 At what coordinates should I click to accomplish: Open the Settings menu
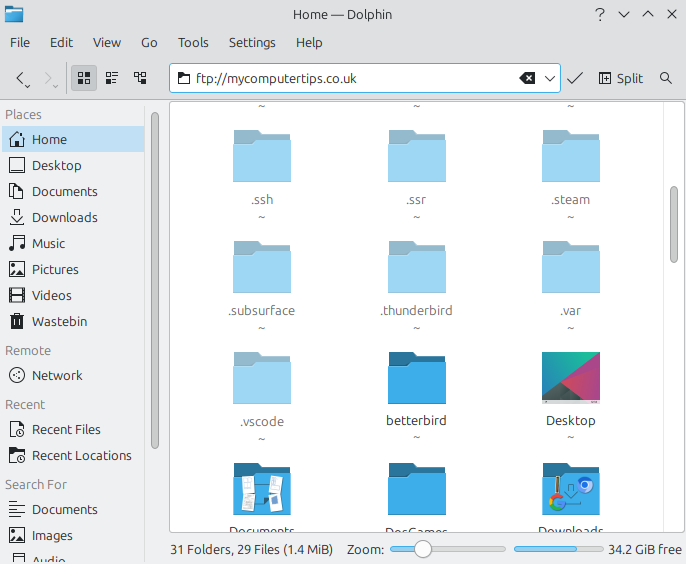(252, 42)
